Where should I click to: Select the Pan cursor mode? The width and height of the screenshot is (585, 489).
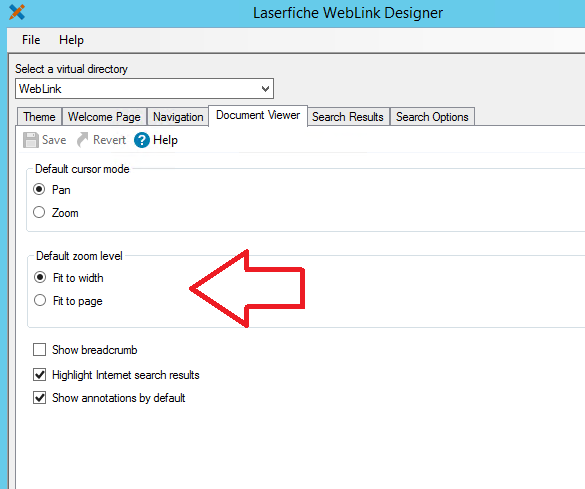pyautogui.click(x=39, y=189)
